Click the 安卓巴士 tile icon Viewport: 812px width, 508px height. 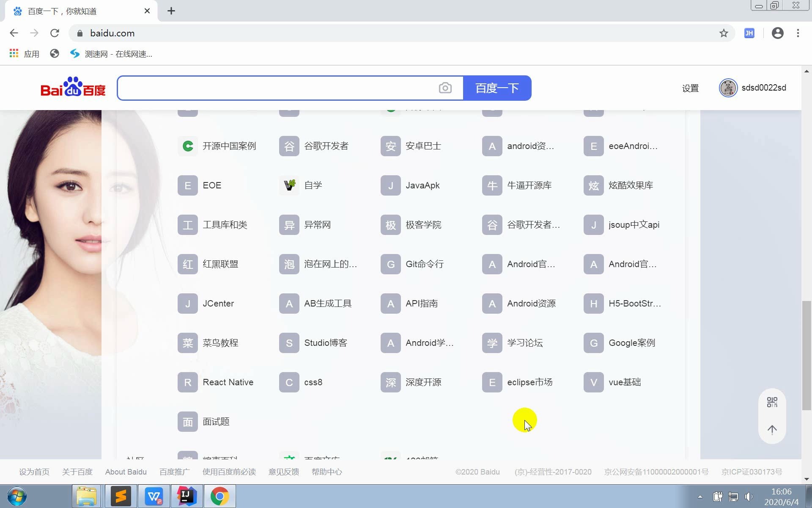pos(391,146)
